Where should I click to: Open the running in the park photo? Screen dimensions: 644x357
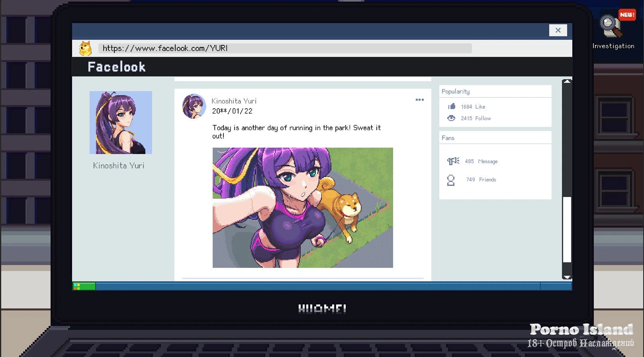pyautogui.click(x=303, y=207)
